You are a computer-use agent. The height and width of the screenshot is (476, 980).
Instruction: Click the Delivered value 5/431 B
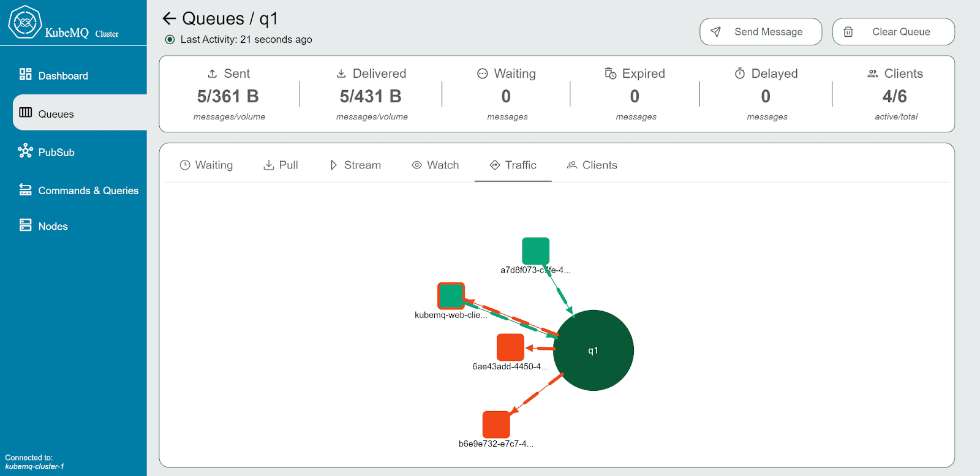click(x=371, y=96)
